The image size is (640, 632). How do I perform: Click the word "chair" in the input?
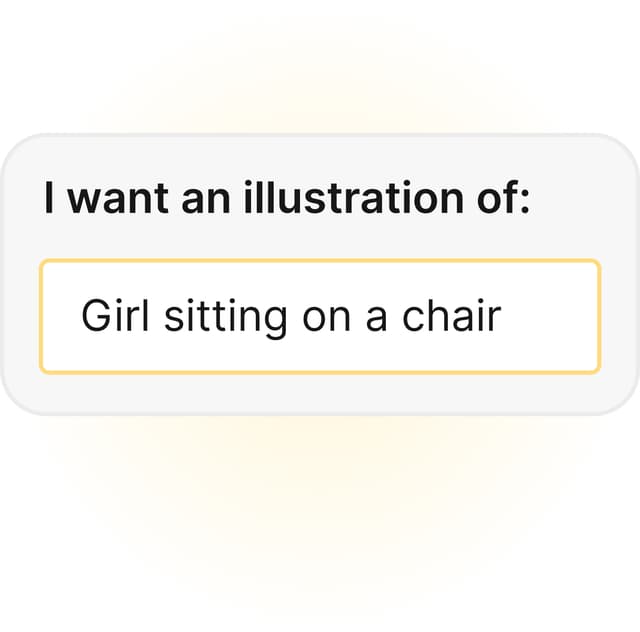451,316
